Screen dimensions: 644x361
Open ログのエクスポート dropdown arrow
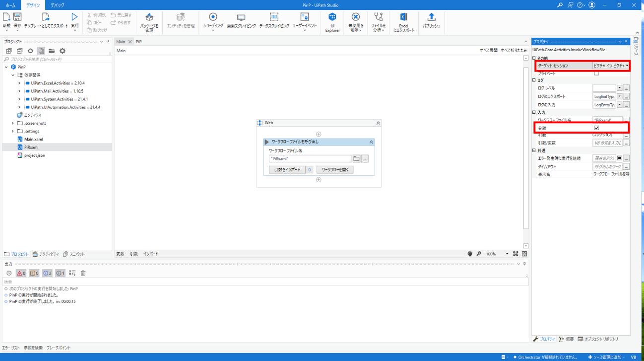click(619, 96)
